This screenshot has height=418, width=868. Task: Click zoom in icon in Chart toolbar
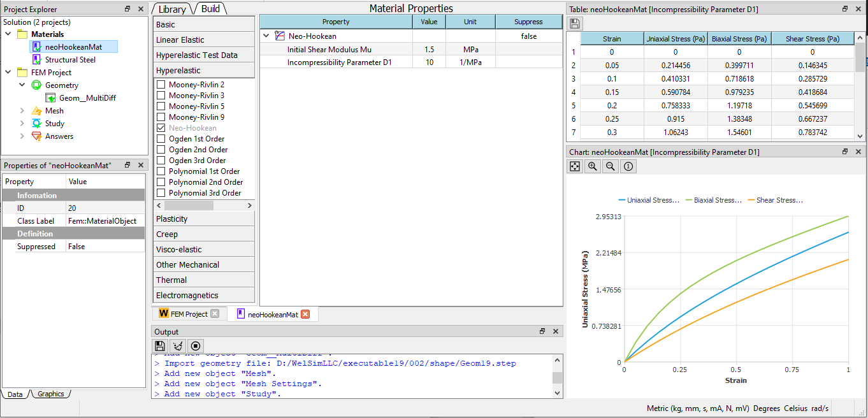[x=593, y=166]
